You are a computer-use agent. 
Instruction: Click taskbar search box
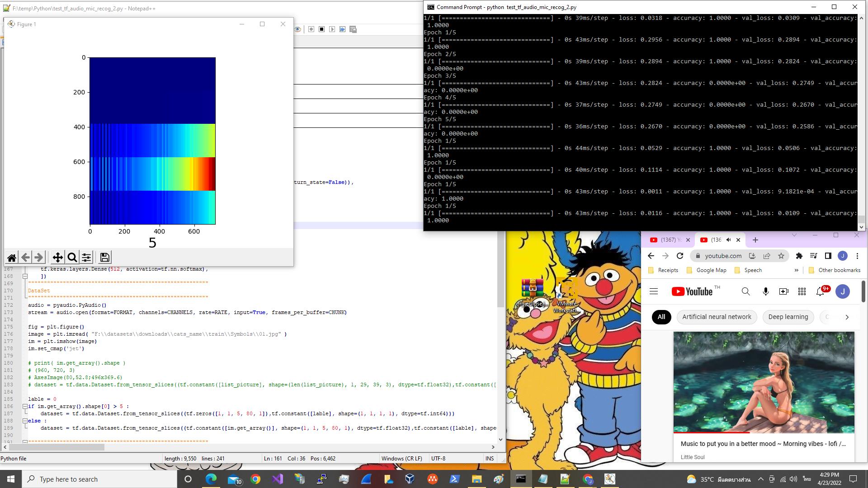click(99, 479)
